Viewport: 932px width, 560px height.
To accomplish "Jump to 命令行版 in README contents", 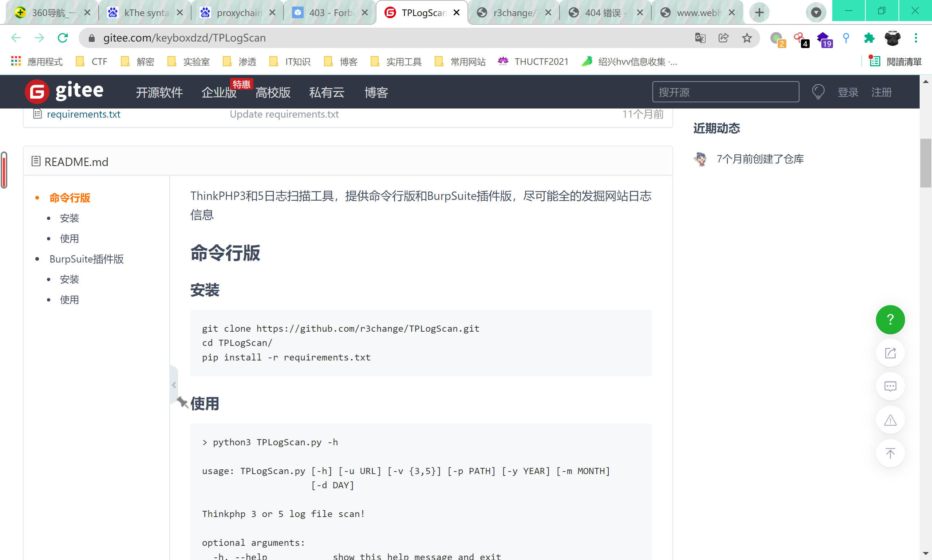I will pos(70,198).
